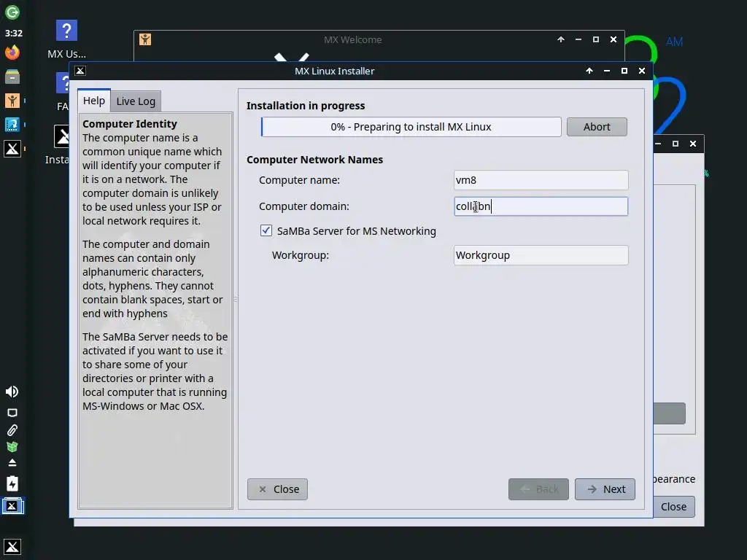Click the network display tray icon
The height and width of the screenshot is (560, 747).
pos(12,413)
